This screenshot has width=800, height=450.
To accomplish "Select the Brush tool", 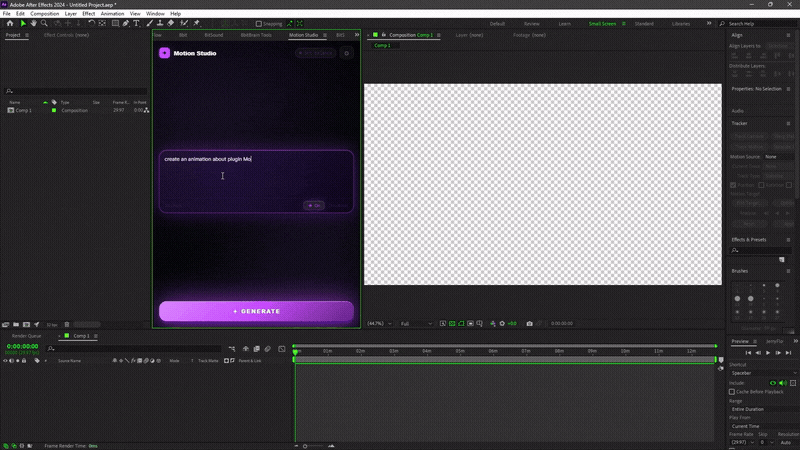I will (149, 23).
